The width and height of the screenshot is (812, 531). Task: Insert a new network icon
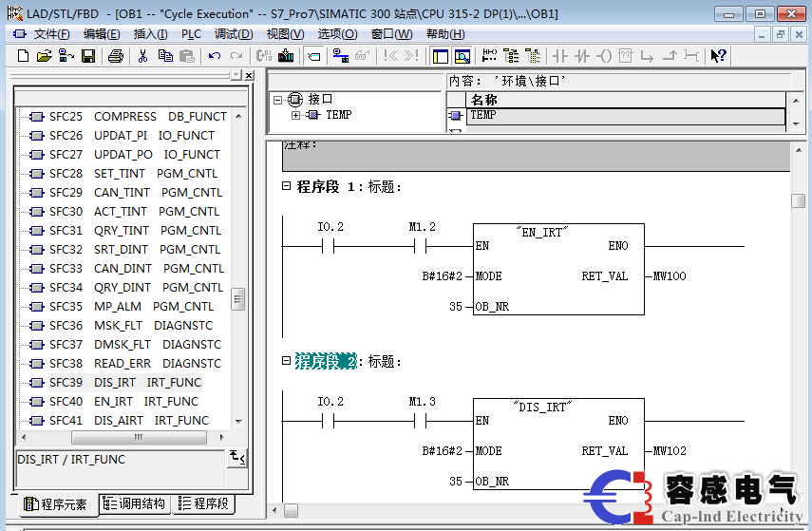tap(489, 56)
